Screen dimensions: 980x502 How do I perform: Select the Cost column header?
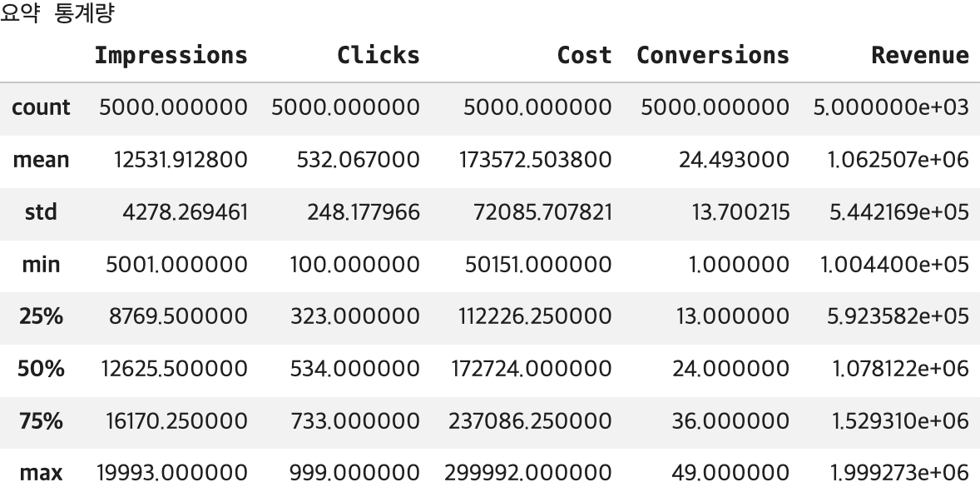point(584,55)
